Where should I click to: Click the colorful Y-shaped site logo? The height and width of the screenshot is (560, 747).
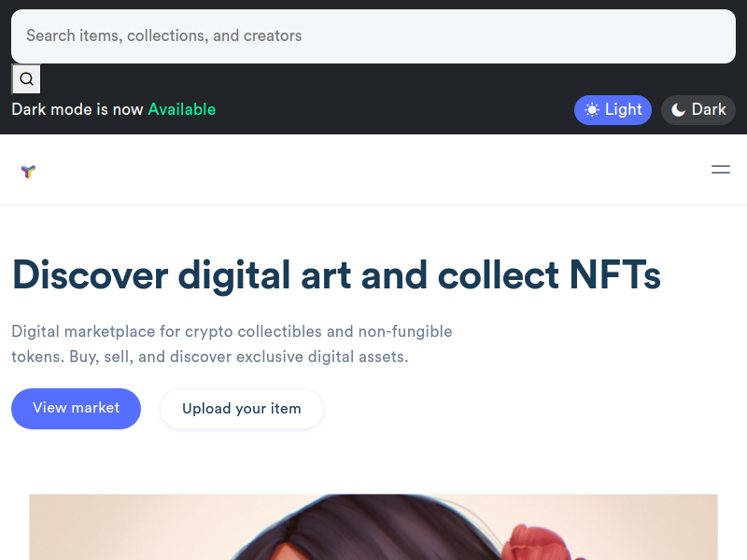[x=28, y=171]
